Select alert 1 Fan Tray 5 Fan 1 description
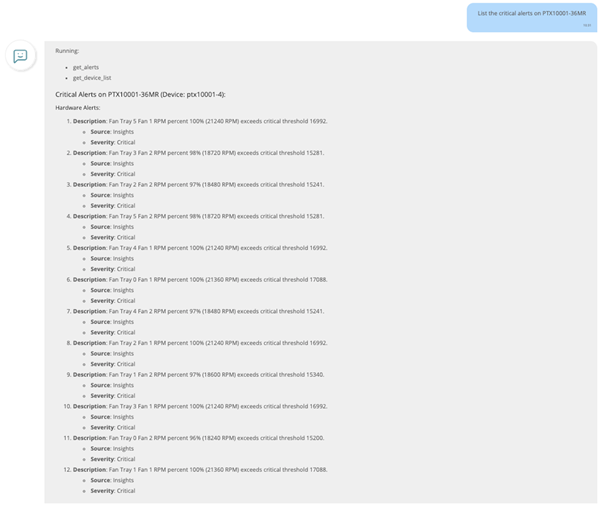Viewport: 600px width, 507px height. 200,121
